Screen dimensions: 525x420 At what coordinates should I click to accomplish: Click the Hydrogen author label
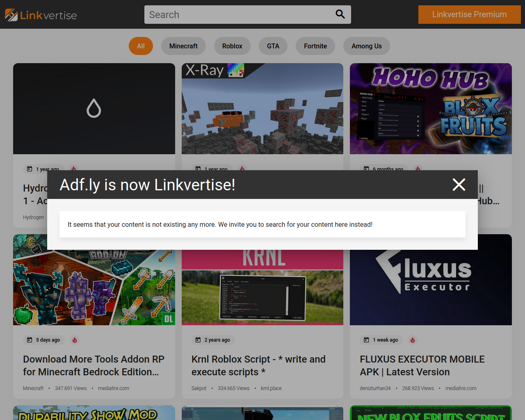click(x=33, y=217)
